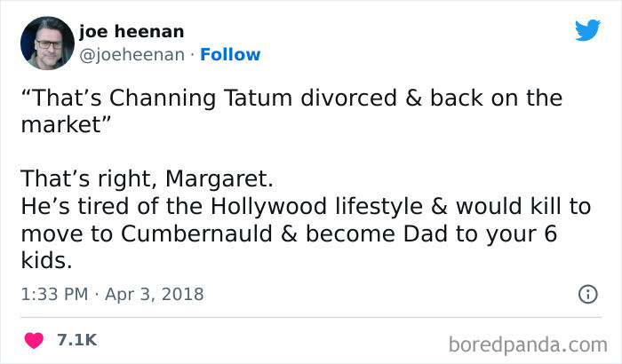The height and width of the screenshot is (364, 622).
Task: Click the quoted Channing Tatum sentence
Action: tap(291, 98)
